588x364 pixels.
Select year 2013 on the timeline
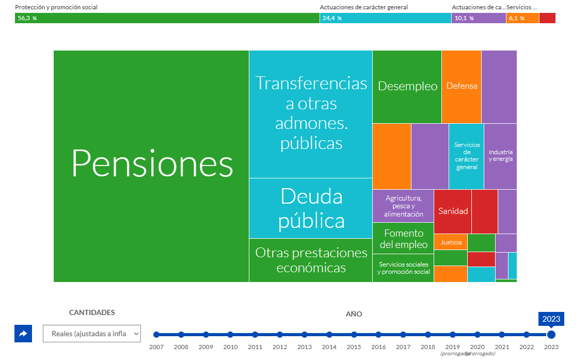305,335
